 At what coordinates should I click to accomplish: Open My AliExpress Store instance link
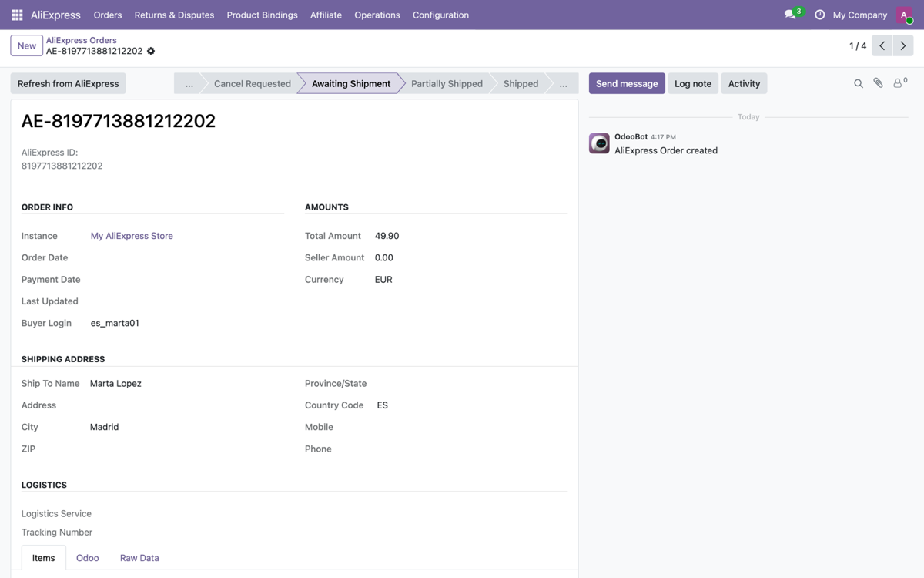click(132, 236)
